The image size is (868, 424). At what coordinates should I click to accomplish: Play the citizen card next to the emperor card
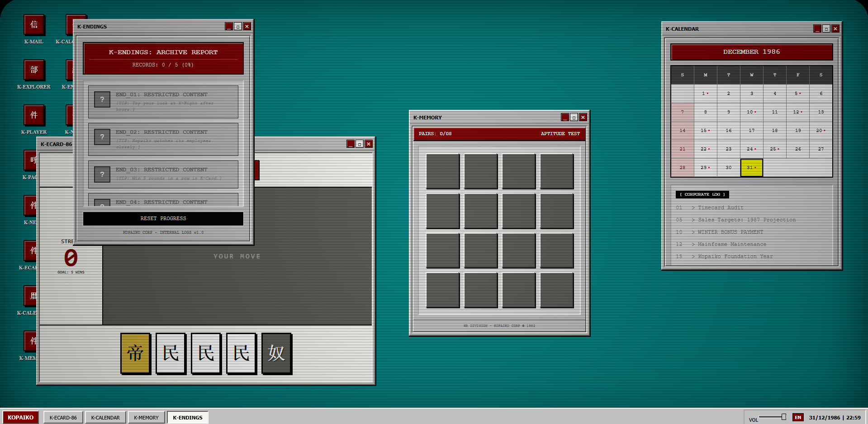click(171, 353)
